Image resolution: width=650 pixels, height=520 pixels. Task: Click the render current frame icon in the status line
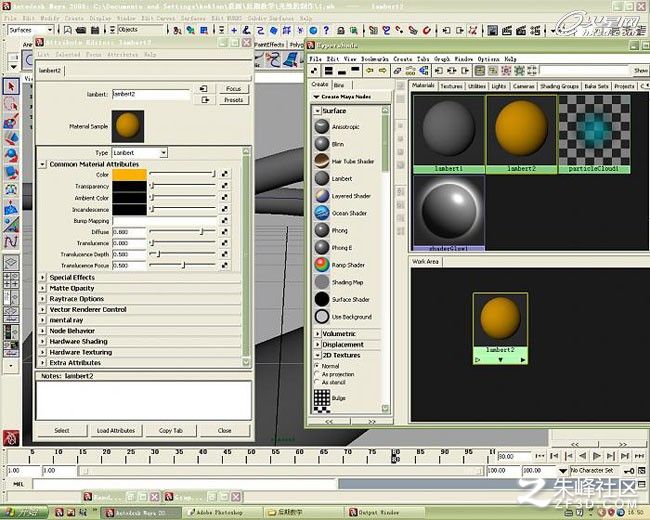pos(507,30)
